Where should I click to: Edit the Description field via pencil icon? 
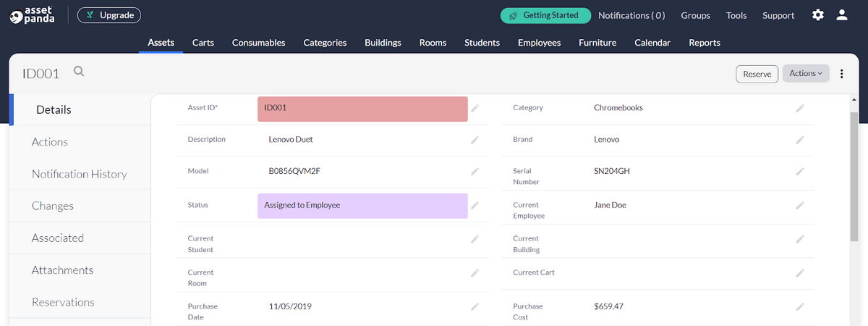[475, 140]
